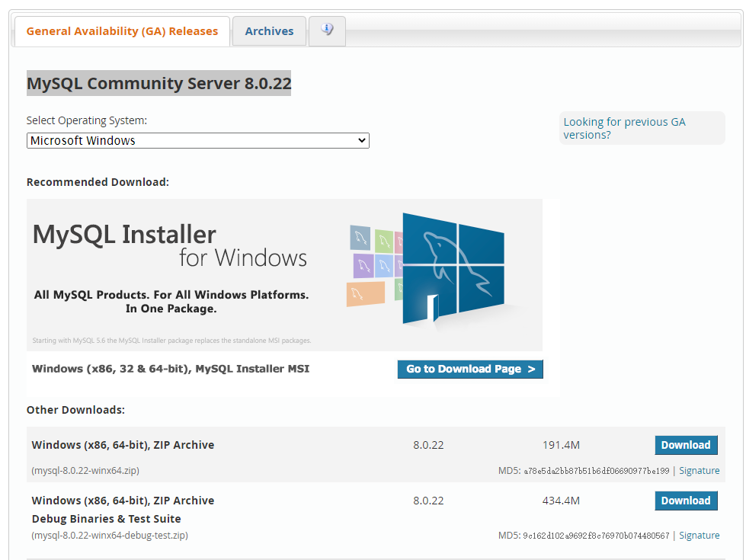This screenshot has height=560, width=746.
Task: Click the 434.4M file size value
Action: tap(561, 501)
